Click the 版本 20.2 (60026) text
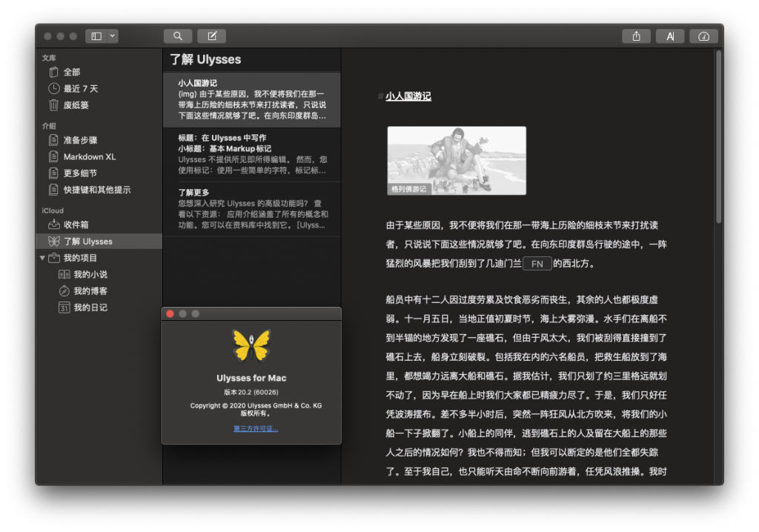The width and height of the screenshot is (759, 532). tap(251, 392)
